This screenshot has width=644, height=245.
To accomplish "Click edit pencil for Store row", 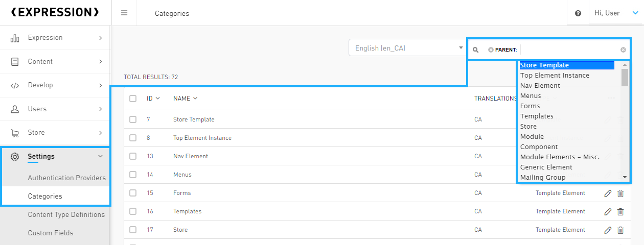I will (608, 230).
